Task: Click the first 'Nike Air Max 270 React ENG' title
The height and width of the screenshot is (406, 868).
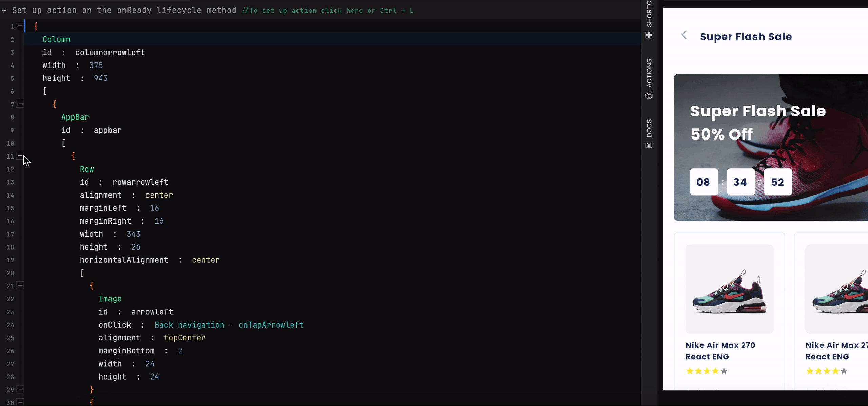Action: 720,351
